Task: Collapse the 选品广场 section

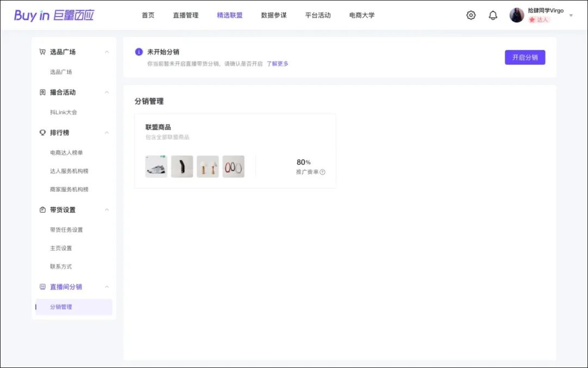Action: pos(107,52)
